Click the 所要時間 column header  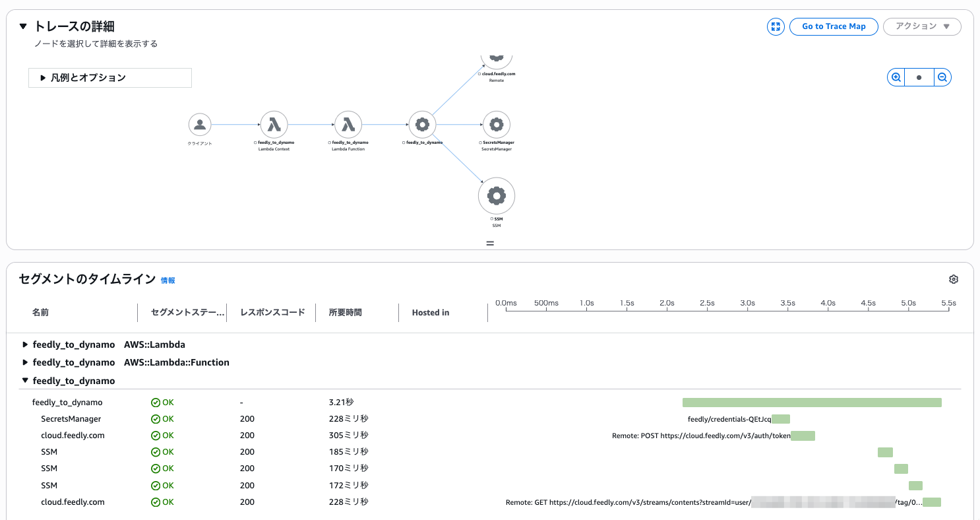[346, 312]
